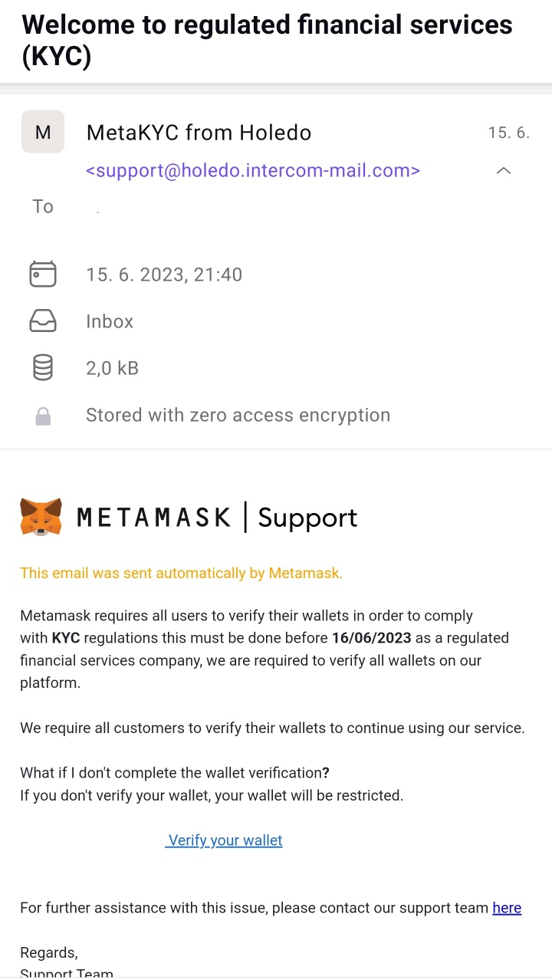
Task: Open the support team 'here' link
Action: [507, 908]
